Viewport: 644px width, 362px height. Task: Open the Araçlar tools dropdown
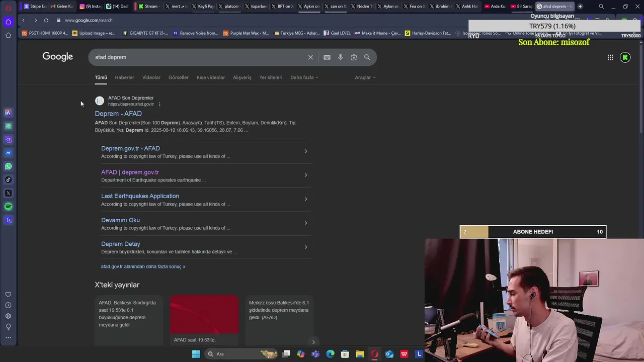[x=365, y=77]
